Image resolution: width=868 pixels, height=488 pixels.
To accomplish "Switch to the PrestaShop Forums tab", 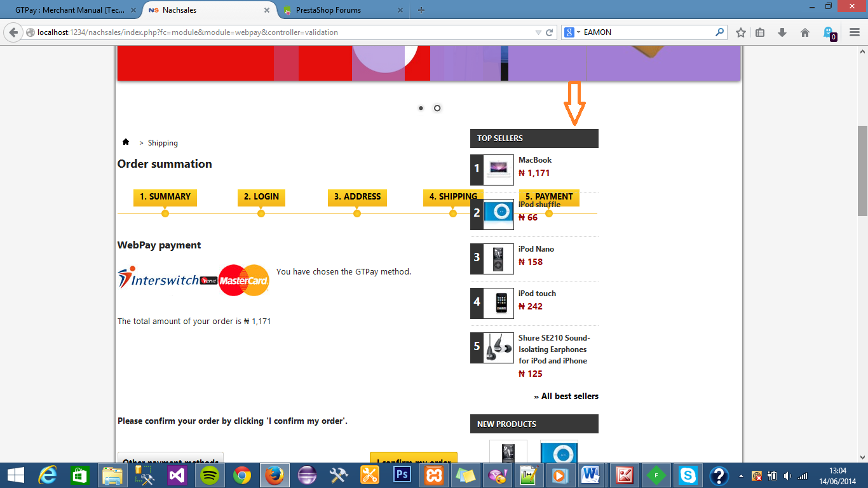I will pyautogui.click(x=343, y=10).
